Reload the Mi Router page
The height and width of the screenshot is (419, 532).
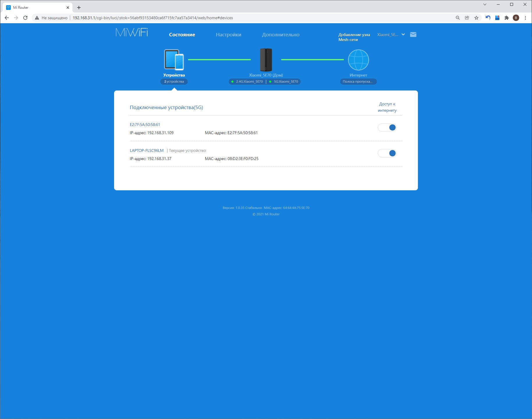tap(25, 18)
